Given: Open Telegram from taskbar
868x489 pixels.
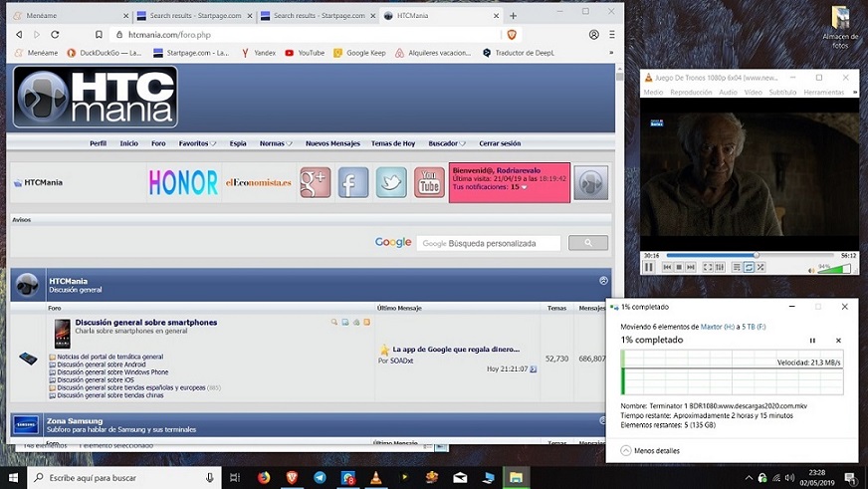Looking at the screenshot, I should pyautogui.click(x=320, y=477).
